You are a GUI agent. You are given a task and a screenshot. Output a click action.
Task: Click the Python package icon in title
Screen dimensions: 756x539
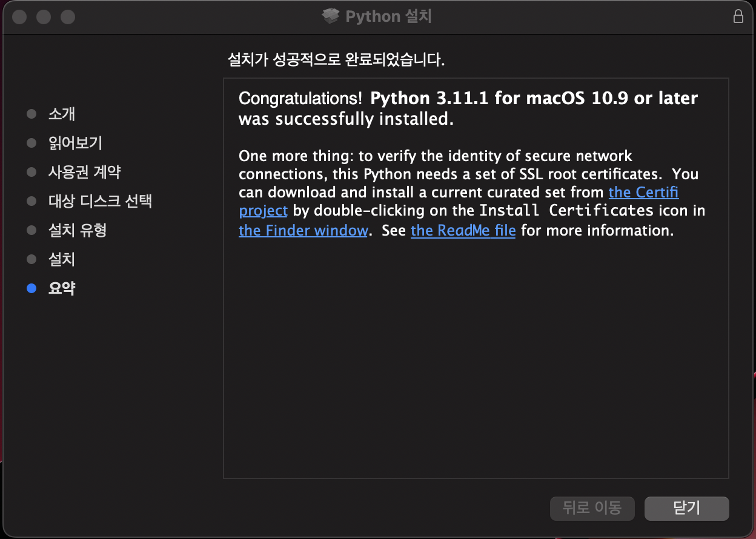point(330,16)
